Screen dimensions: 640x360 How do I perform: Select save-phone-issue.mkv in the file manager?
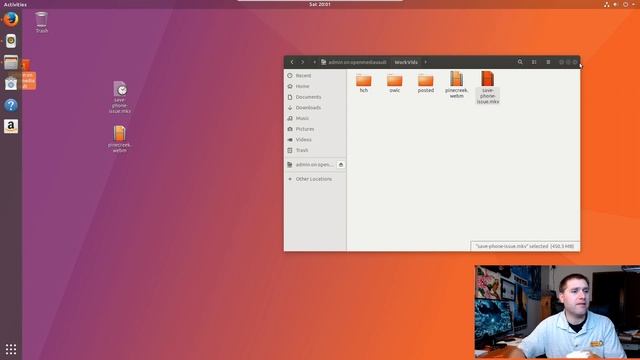(488, 87)
